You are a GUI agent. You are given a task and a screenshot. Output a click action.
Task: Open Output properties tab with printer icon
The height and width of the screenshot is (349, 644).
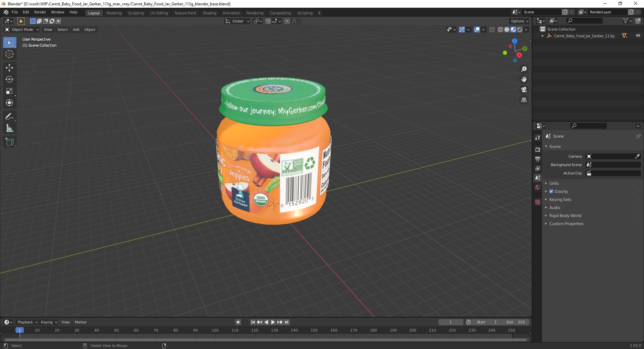coord(538,159)
